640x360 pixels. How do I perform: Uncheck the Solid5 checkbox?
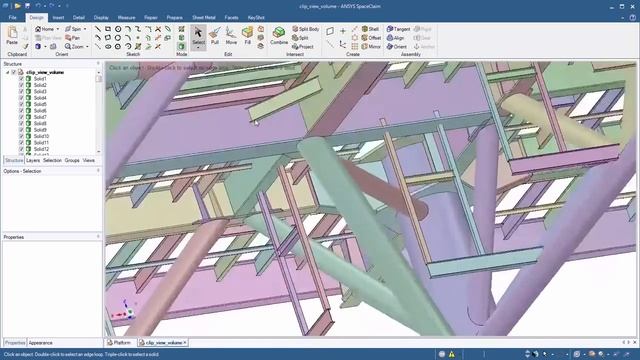click(x=21, y=104)
